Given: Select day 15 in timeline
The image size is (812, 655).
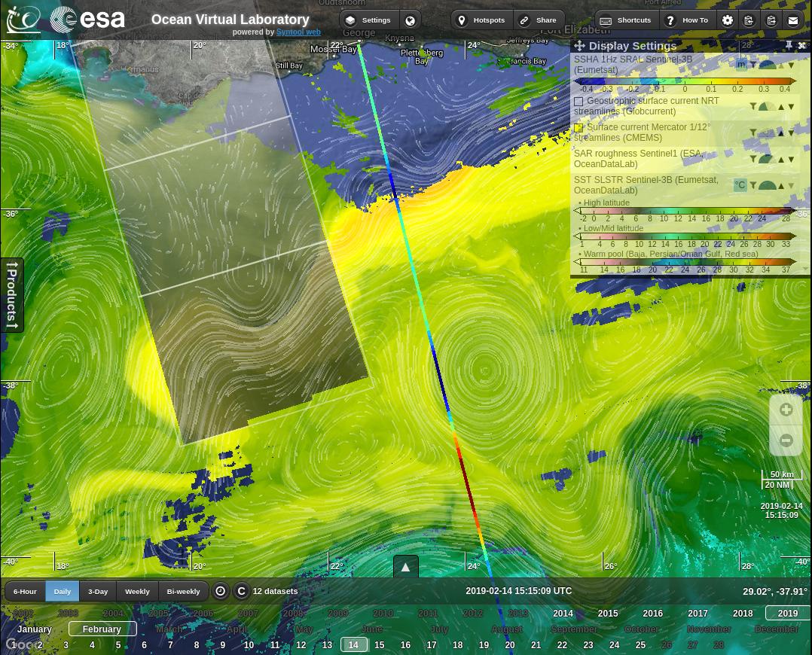Looking at the screenshot, I should (379, 645).
